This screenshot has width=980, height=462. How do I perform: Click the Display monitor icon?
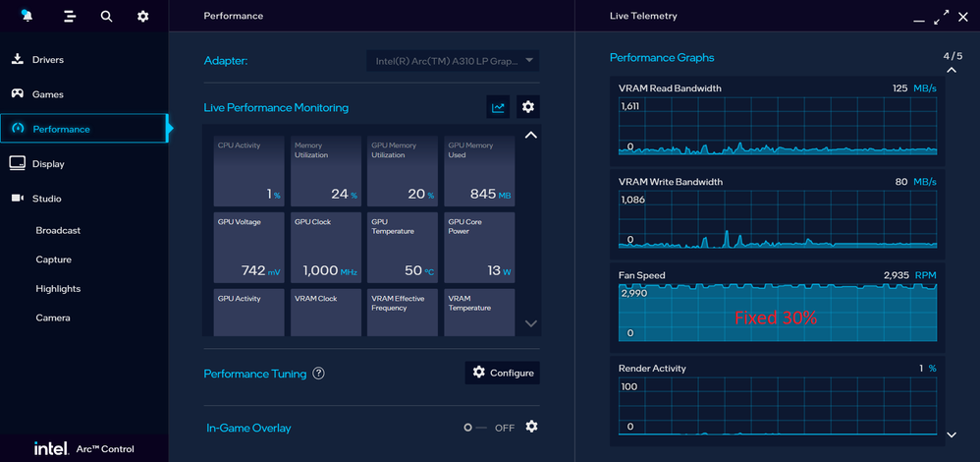tap(17, 163)
